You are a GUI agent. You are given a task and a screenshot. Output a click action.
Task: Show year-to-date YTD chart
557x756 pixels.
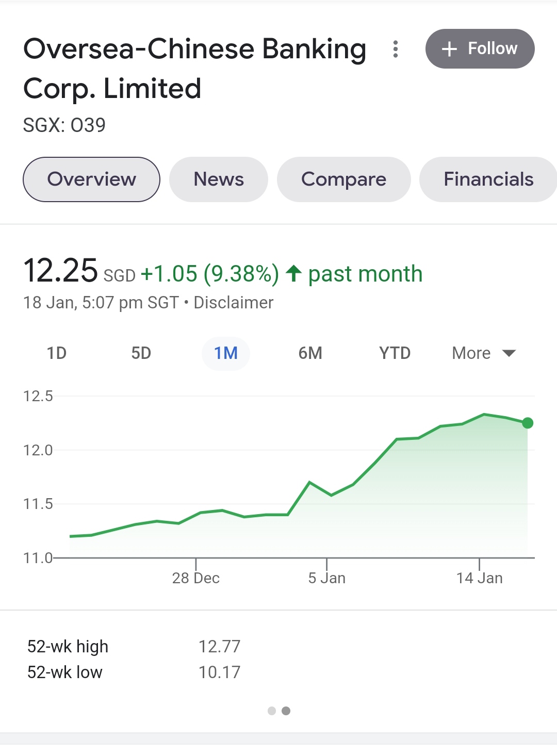[x=395, y=353]
